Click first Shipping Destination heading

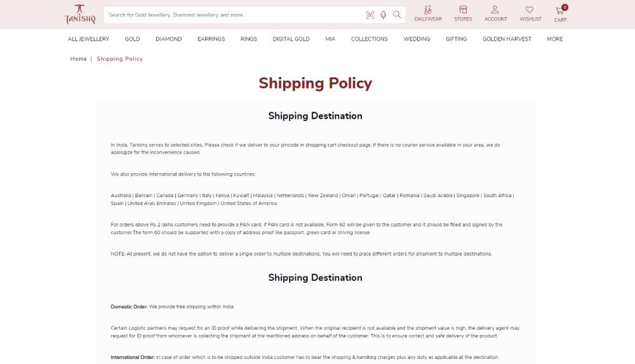pyautogui.click(x=315, y=115)
